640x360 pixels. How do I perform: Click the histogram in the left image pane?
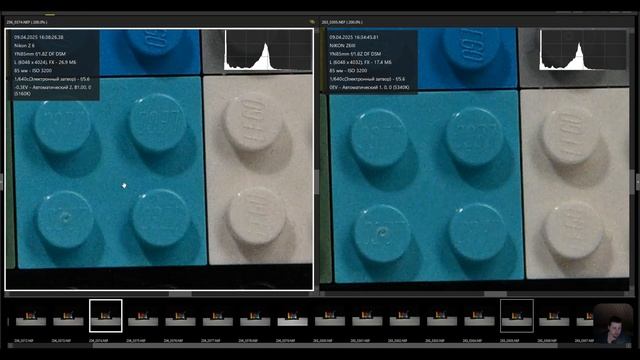(268, 50)
